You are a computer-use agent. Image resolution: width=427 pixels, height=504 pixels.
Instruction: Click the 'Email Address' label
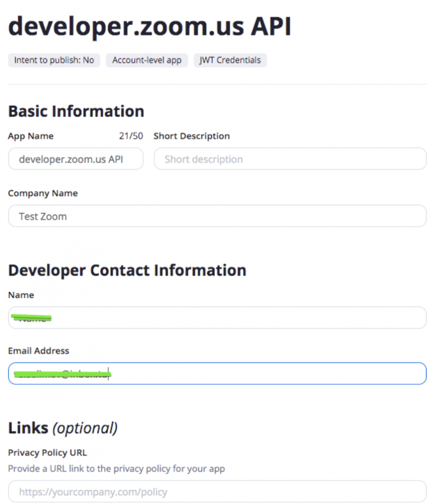(x=39, y=351)
